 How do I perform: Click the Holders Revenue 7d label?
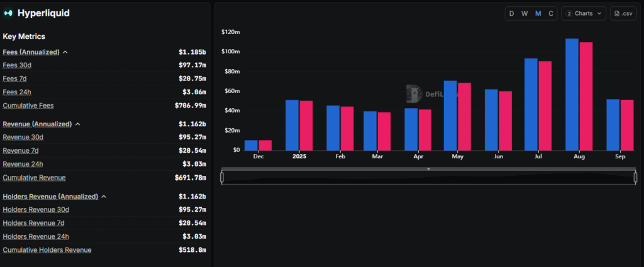[33, 223]
